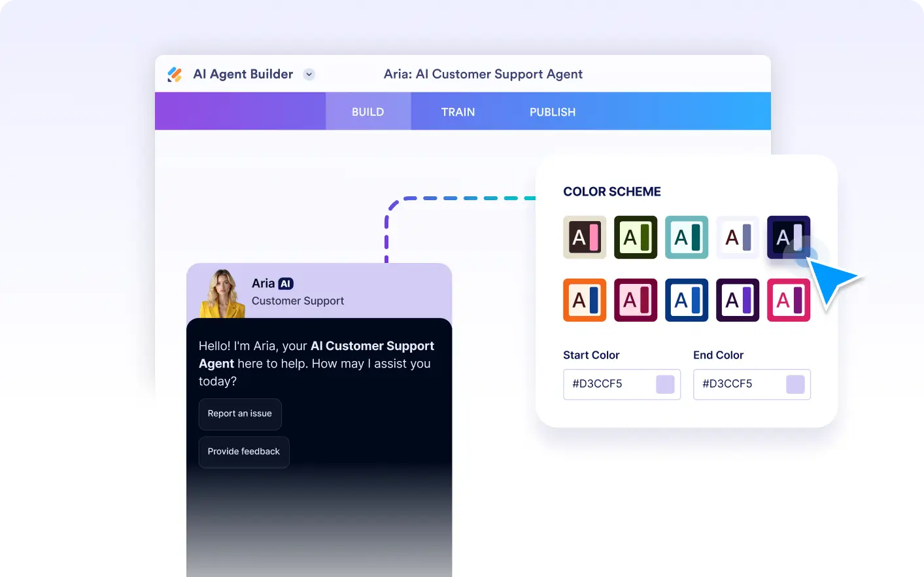924x577 pixels.
Task: Choose the maroon and pink color scheme
Action: tap(636, 300)
